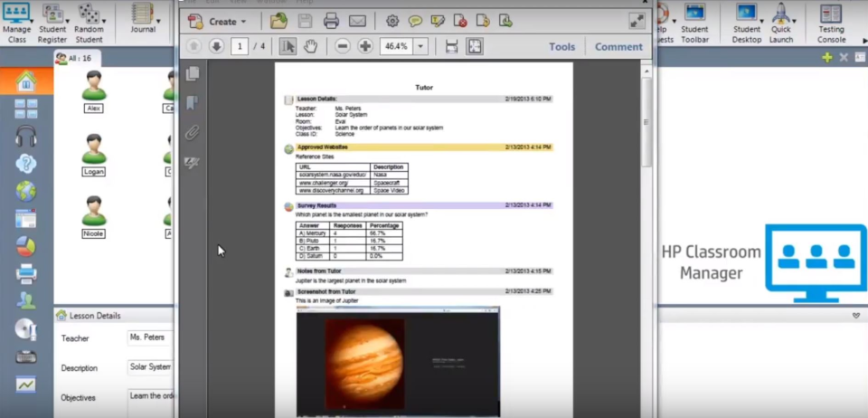Click the email envelope icon
Screen dimensions: 868x418
(x=358, y=22)
